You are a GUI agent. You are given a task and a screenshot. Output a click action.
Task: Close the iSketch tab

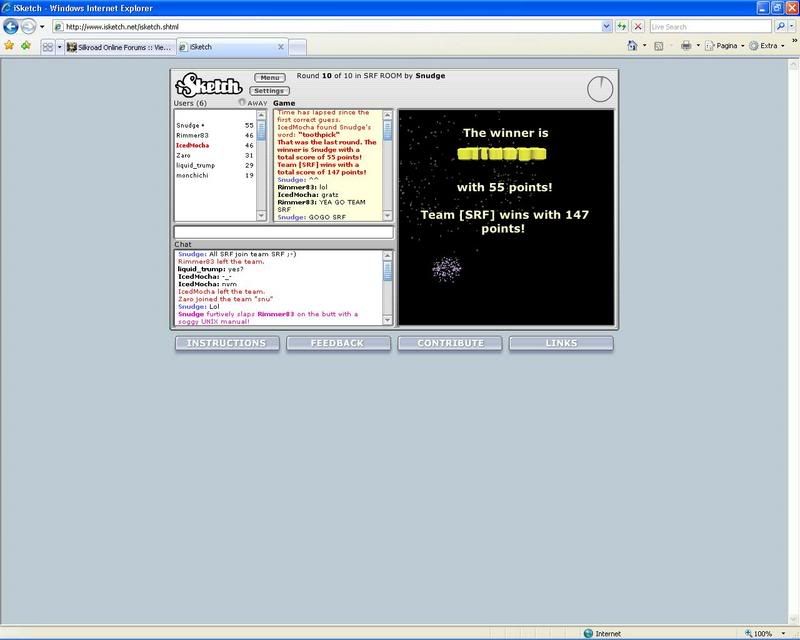(281, 47)
